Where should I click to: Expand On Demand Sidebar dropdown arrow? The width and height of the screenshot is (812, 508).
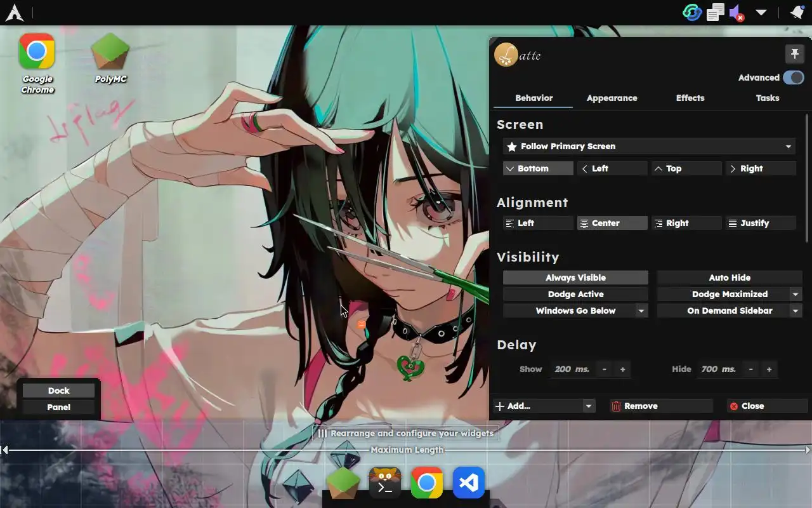coord(796,311)
